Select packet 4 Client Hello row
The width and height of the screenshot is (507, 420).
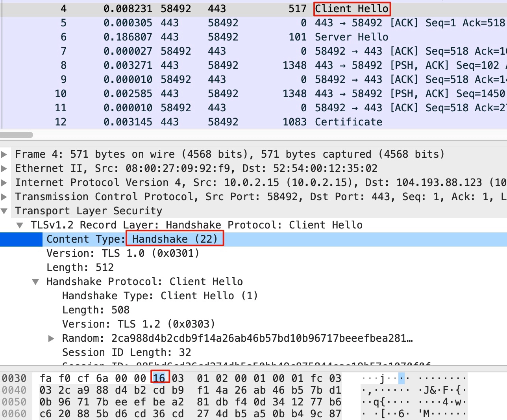253,9
